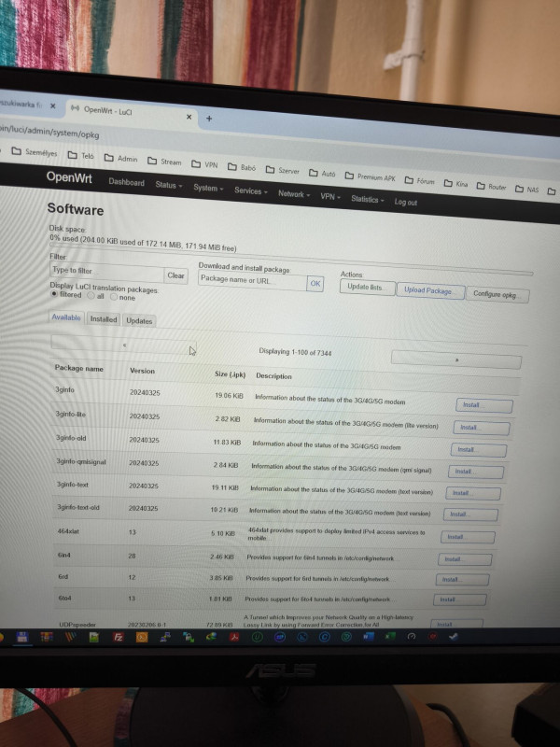Click the Disk space usage bar
This screenshot has height=747, width=560.
(x=290, y=260)
